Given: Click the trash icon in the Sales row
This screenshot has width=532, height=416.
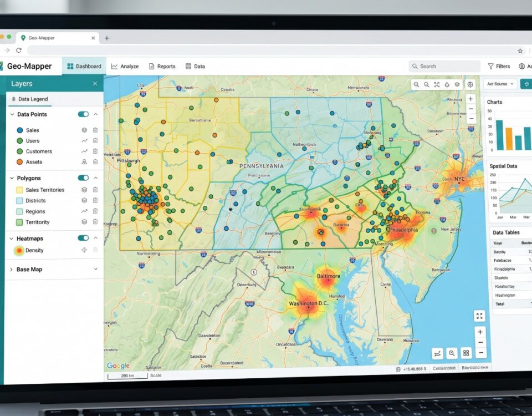Looking at the screenshot, I should 95,130.
